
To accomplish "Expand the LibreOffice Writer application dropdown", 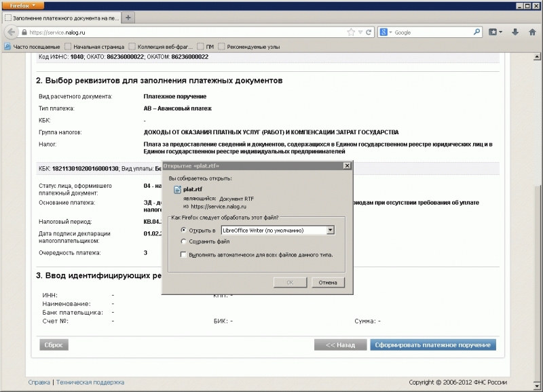I will pos(331,231).
